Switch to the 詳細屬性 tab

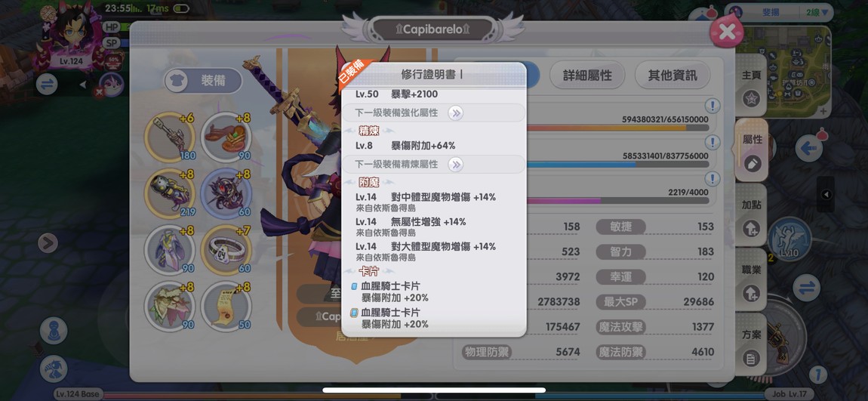point(586,76)
